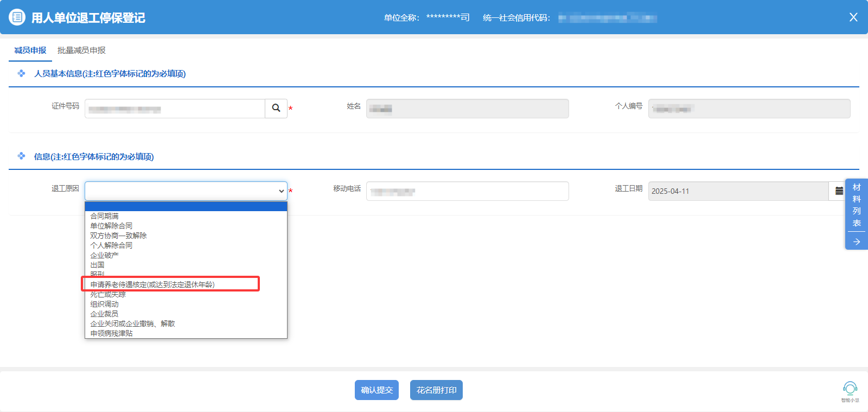Select the 减员申报 tab
868x412 pixels.
(x=30, y=50)
